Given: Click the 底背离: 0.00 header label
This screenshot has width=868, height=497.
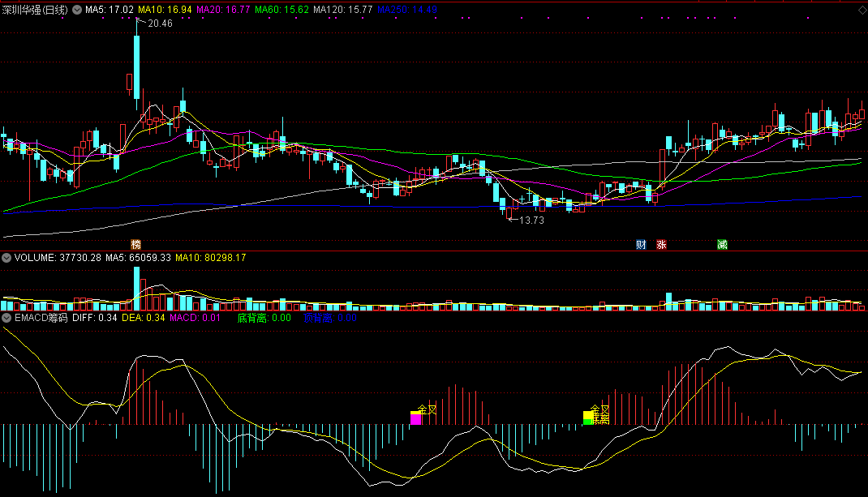Looking at the screenshot, I should coord(264,318).
